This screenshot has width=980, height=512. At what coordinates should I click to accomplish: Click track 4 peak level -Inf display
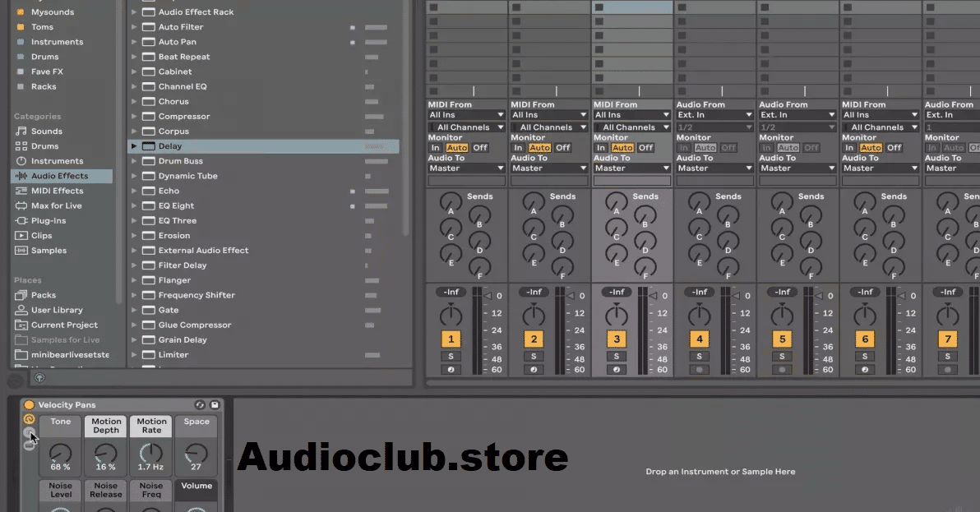(x=700, y=292)
